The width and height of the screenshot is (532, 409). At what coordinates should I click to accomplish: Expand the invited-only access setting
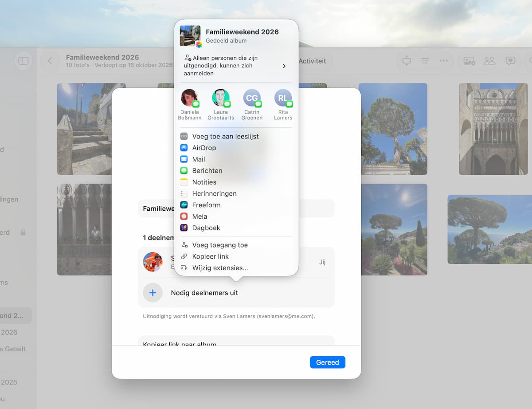pos(236,66)
